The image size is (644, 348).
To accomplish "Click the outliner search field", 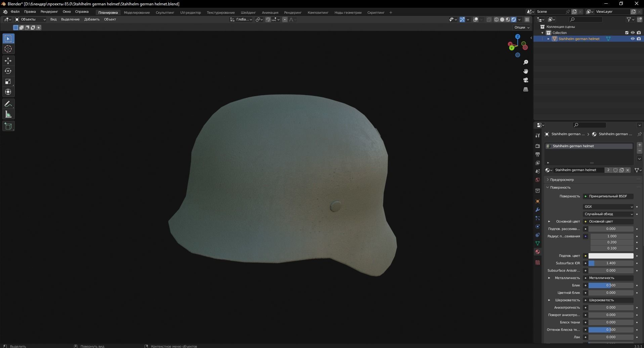I will (586, 20).
